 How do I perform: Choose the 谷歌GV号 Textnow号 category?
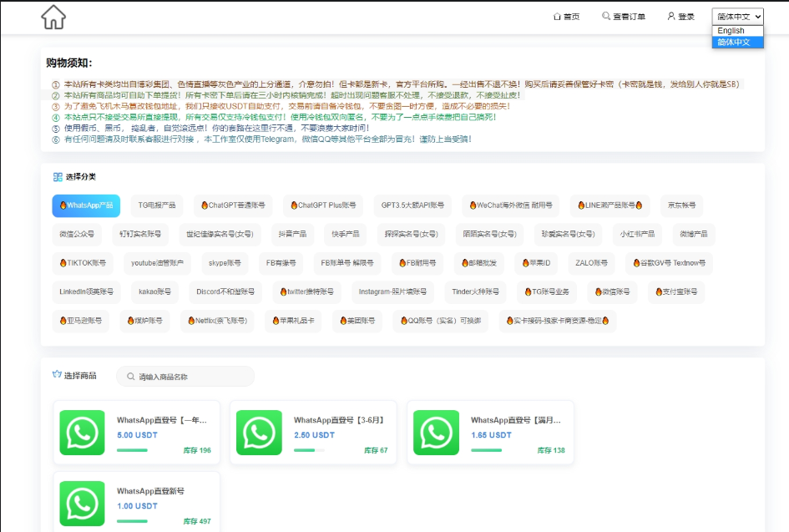tap(670, 263)
